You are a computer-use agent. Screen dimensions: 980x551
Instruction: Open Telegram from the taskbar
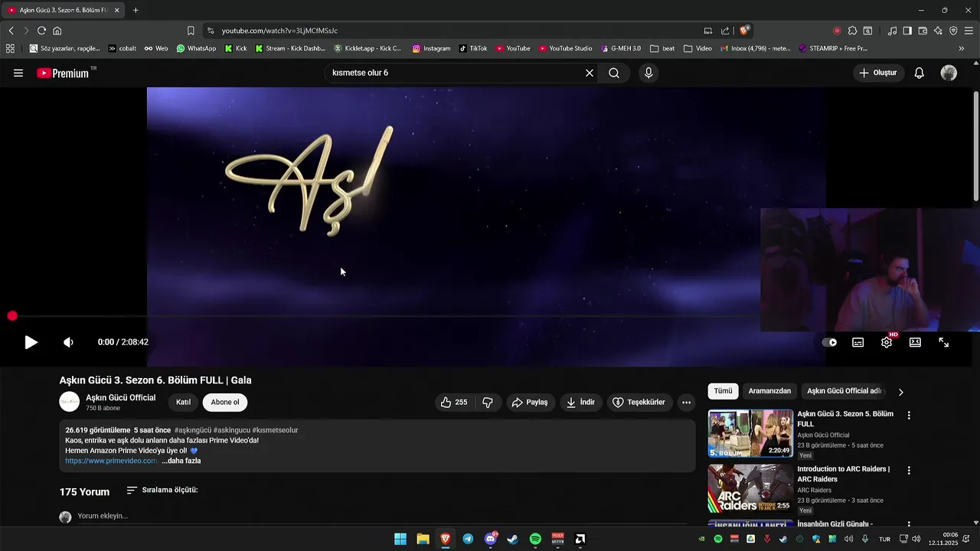tap(468, 539)
